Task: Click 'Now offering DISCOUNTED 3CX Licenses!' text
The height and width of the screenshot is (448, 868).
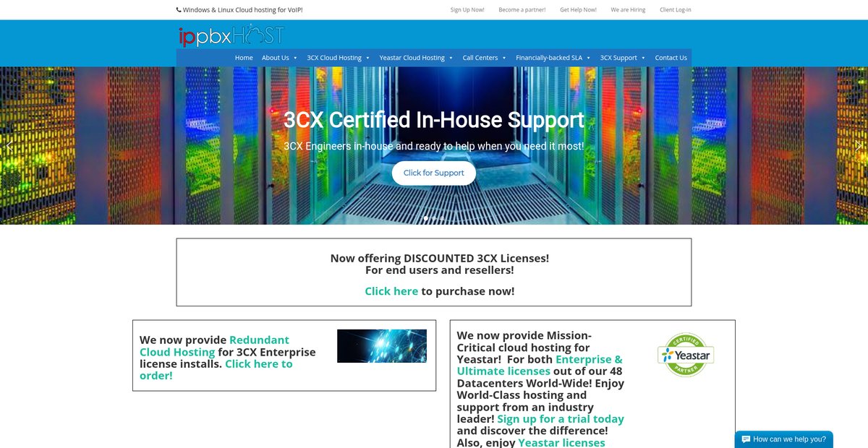Action: click(440, 258)
